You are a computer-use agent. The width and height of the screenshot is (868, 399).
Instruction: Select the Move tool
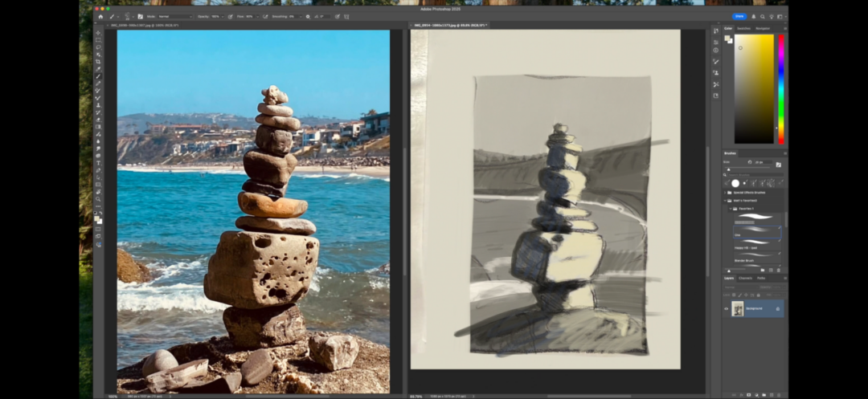coord(98,33)
